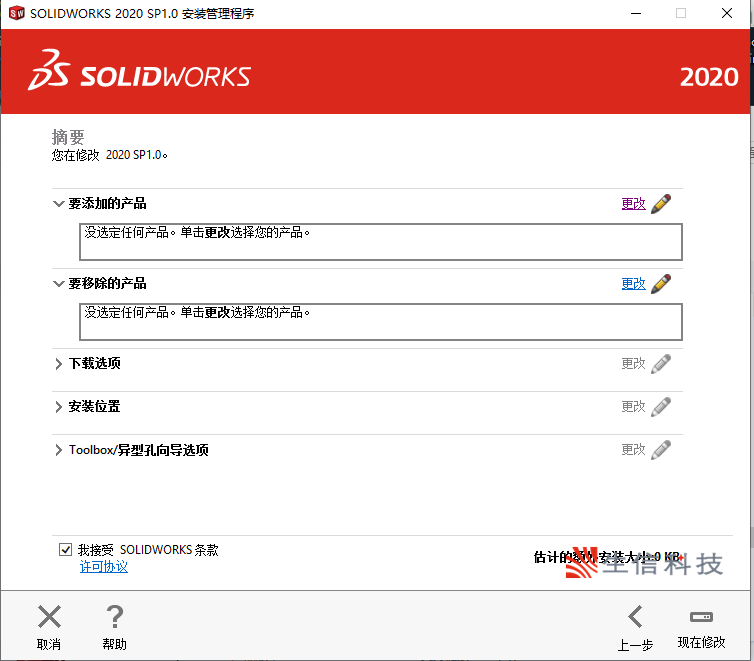Click greyed pencil icon beside Toolbox/异型孔向导选项
Viewport: 754px width, 661px height.
tap(661, 450)
